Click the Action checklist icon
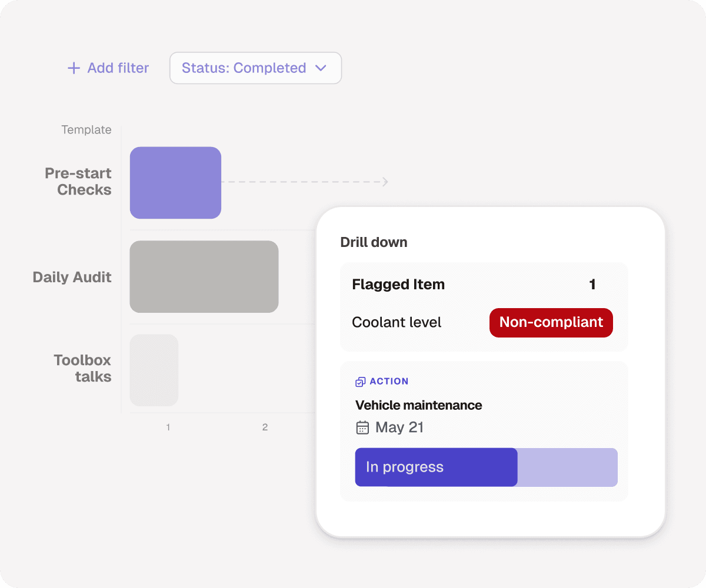 pyautogui.click(x=361, y=382)
